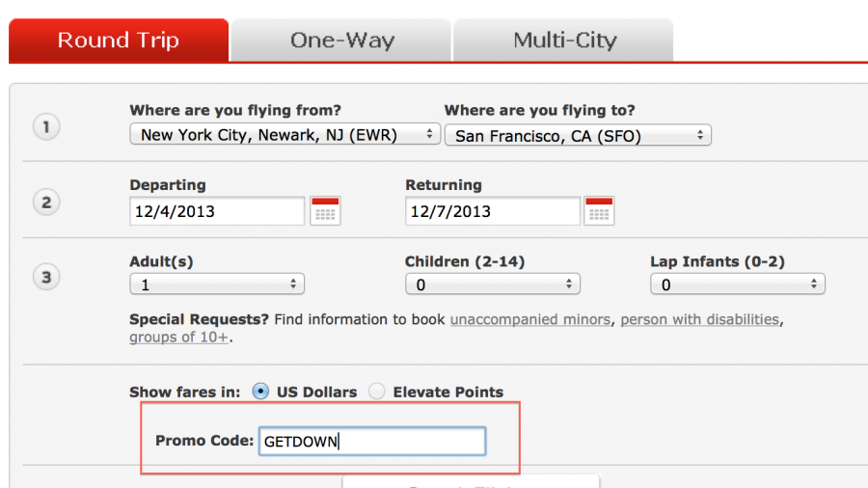Screen dimensions: 868x488
Task: Select the Elevate Points radio button
Action: coord(377,392)
